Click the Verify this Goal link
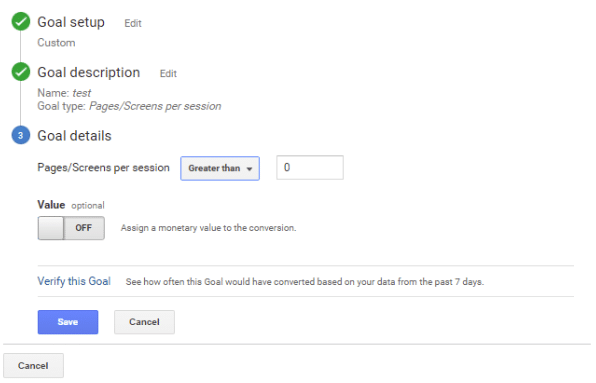This screenshot has height=383, width=596. click(74, 281)
